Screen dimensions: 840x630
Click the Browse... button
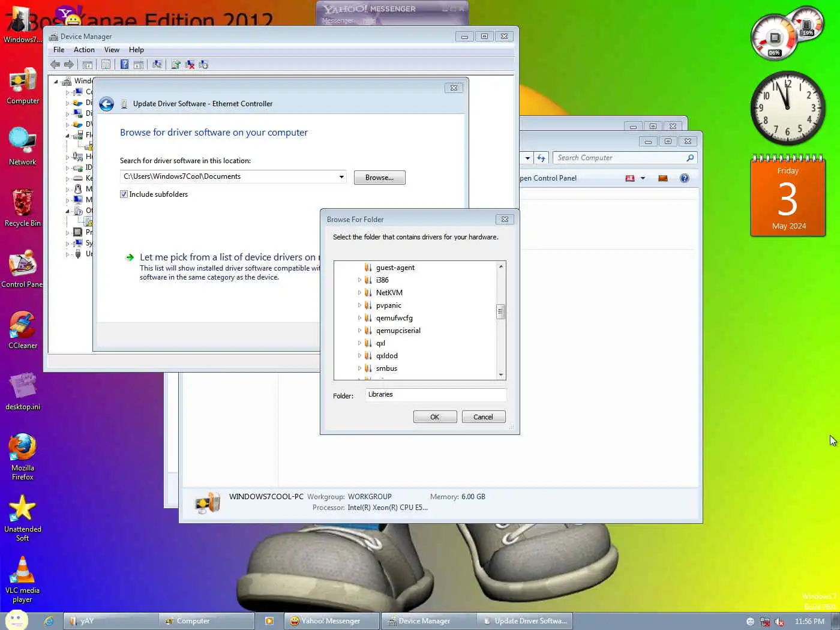tap(379, 178)
